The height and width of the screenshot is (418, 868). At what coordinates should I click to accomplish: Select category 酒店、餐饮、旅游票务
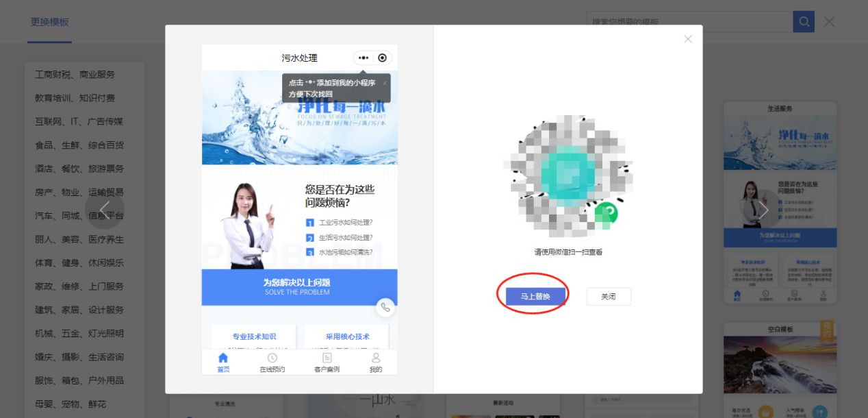[79, 169]
